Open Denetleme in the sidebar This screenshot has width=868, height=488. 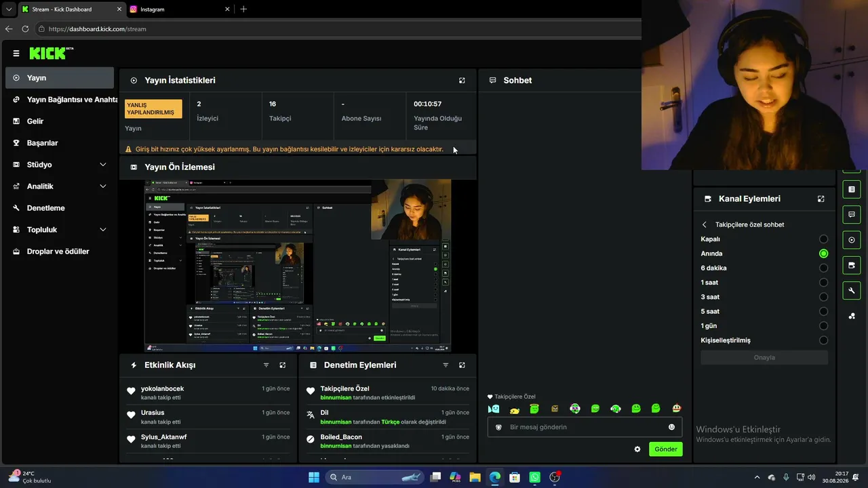point(60,208)
